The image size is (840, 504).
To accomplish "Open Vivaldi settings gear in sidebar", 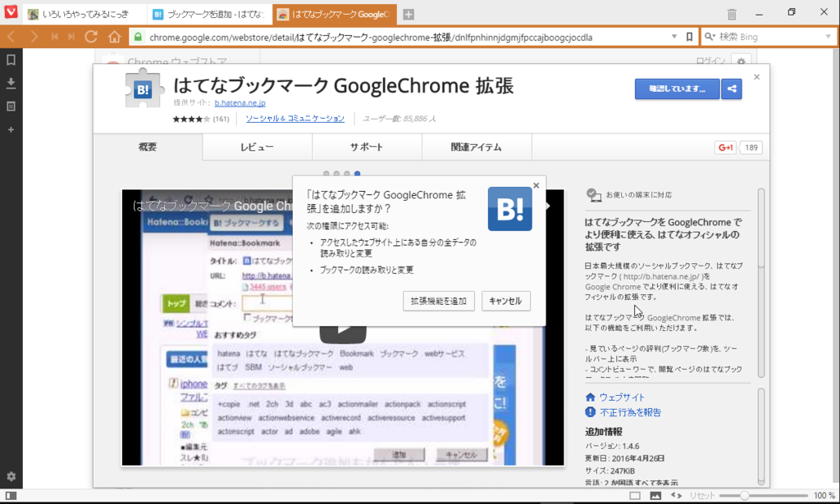I will 11,476.
